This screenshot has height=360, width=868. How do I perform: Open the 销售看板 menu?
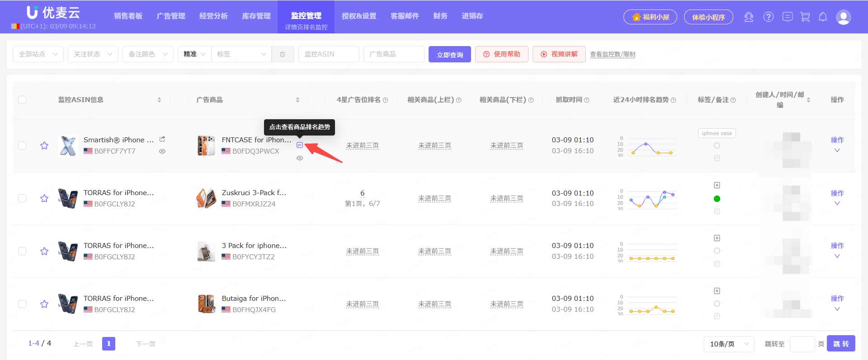[128, 16]
